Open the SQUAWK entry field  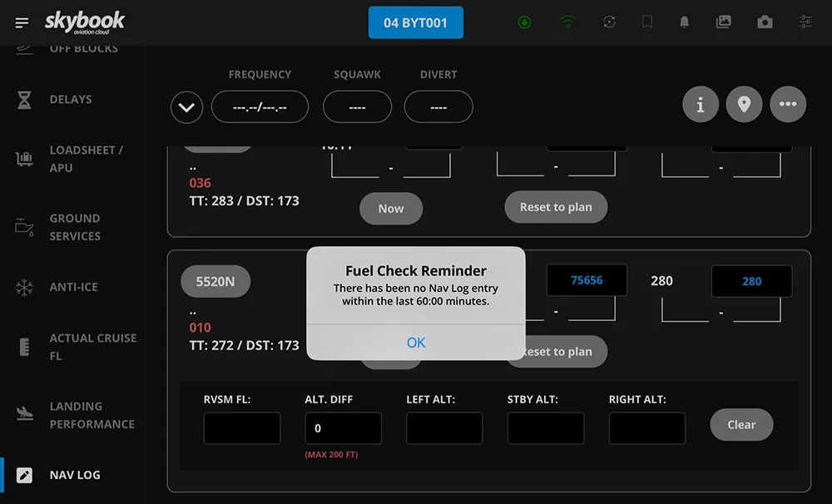357,106
